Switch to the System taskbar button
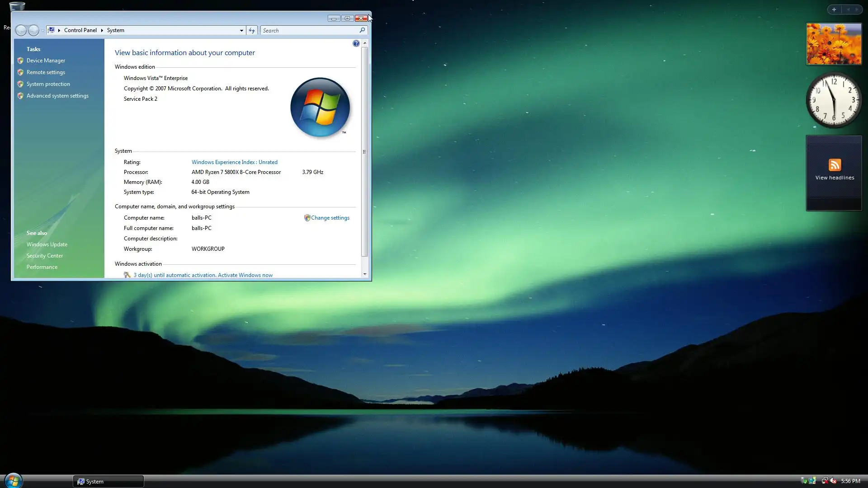Viewport: 868px width, 488px height. click(x=108, y=481)
